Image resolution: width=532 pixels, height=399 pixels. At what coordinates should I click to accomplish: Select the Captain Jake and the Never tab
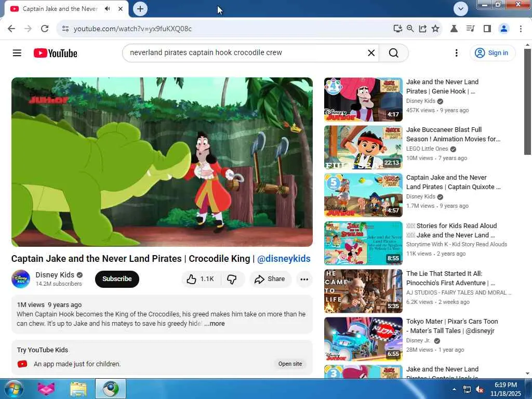pyautogui.click(x=60, y=9)
